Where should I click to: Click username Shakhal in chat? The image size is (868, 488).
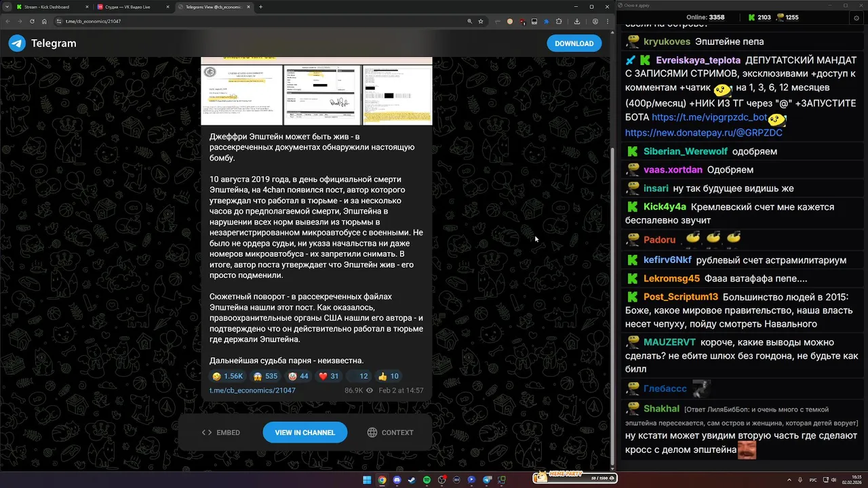pos(661,409)
